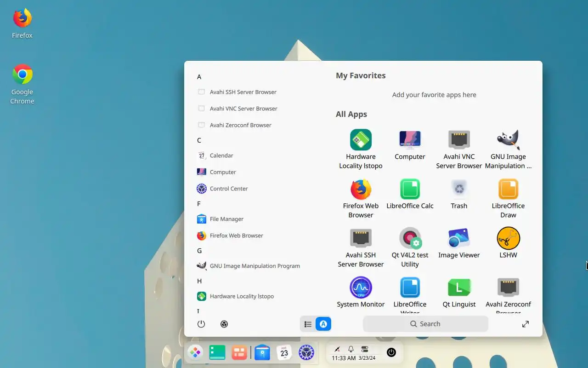Open File Manager in dock
This screenshot has width=588, height=368.
pos(262,353)
